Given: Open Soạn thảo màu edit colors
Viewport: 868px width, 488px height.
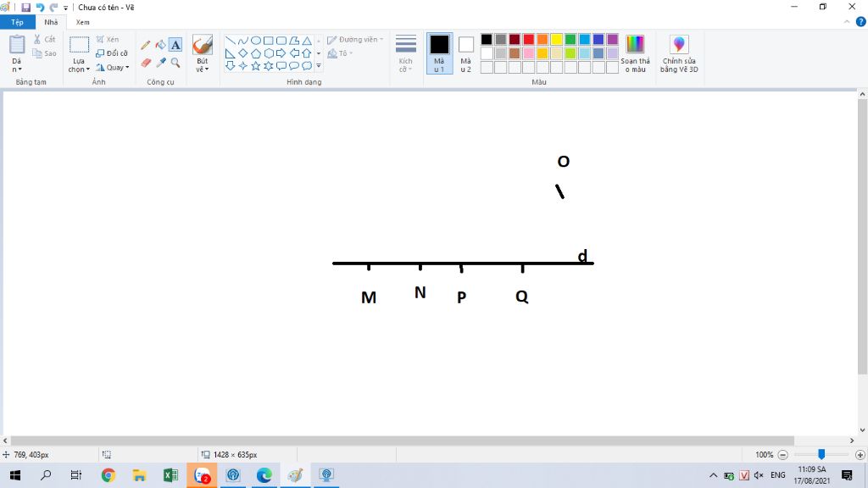Looking at the screenshot, I should pyautogui.click(x=635, y=53).
